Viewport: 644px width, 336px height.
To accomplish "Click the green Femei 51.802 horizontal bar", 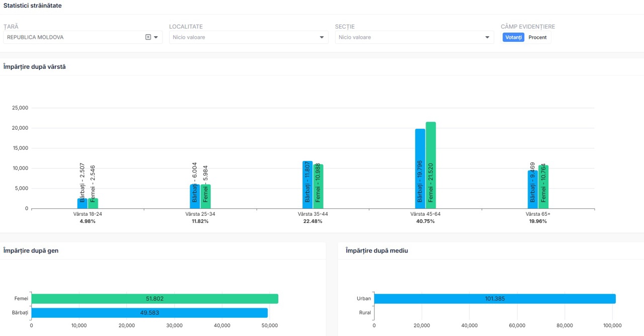I will pos(154,299).
